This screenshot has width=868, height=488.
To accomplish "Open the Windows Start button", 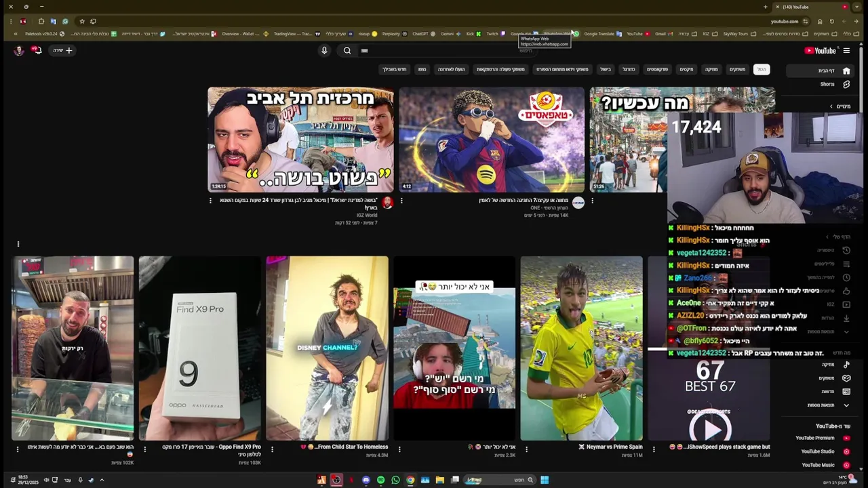I will click(x=545, y=480).
